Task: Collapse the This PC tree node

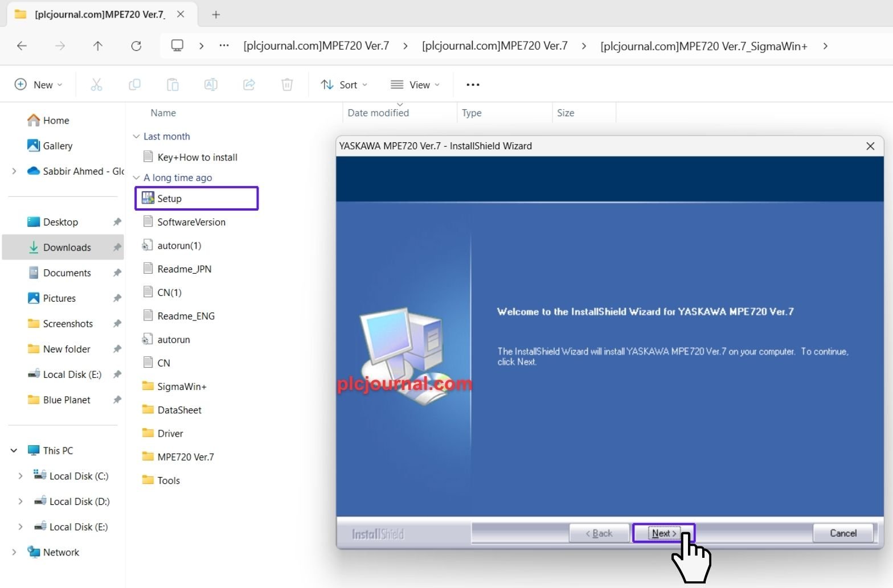Action: point(14,451)
